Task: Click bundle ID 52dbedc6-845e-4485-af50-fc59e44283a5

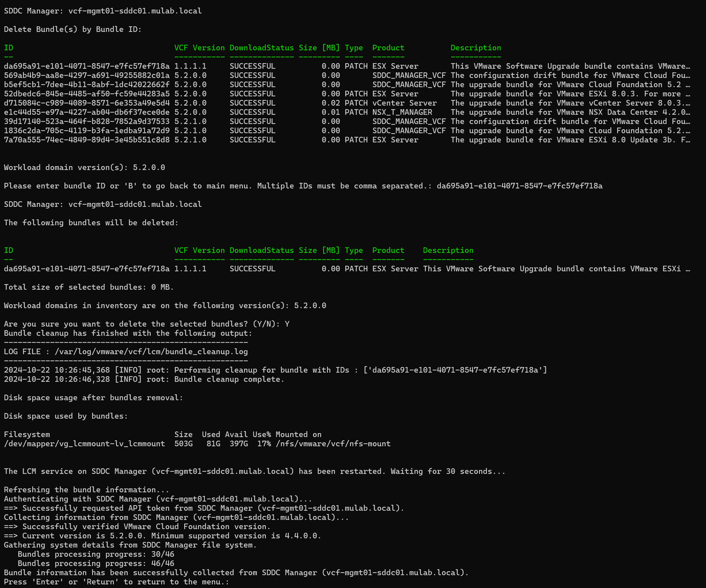Action: pos(87,94)
